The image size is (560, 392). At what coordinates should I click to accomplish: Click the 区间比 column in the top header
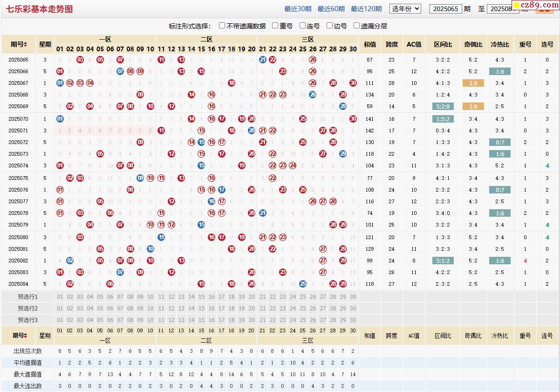pyautogui.click(x=443, y=44)
